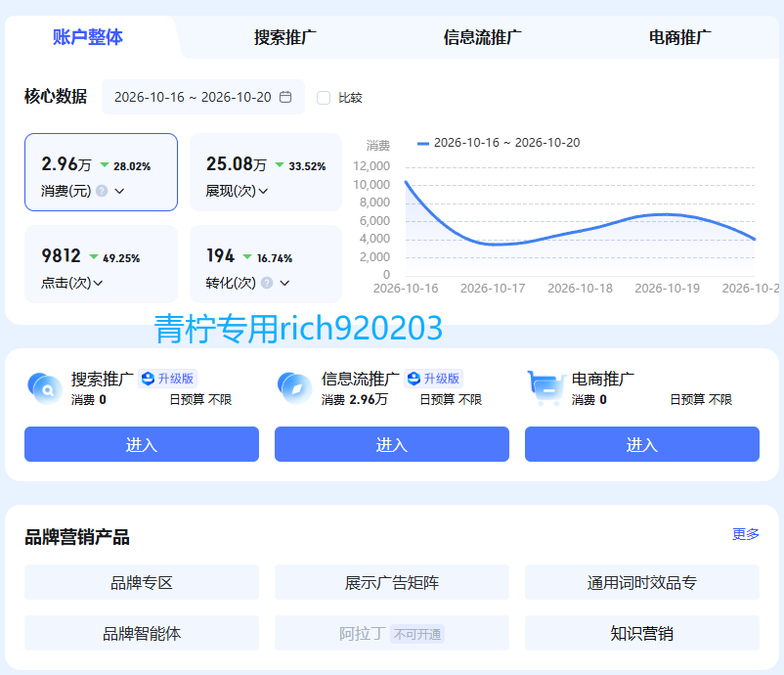This screenshot has height=675, width=784.
Task: Open the 展示广告矩阵 product
Action: click(392, 582)
